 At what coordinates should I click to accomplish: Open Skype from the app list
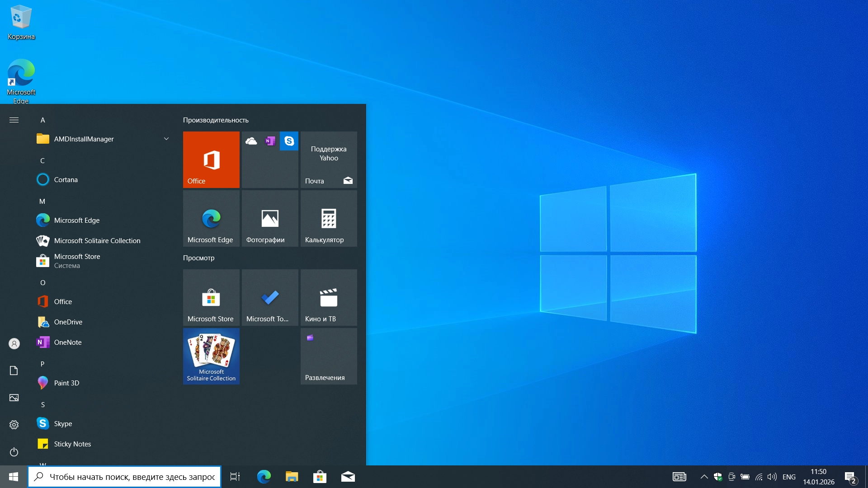click(63, 423)
